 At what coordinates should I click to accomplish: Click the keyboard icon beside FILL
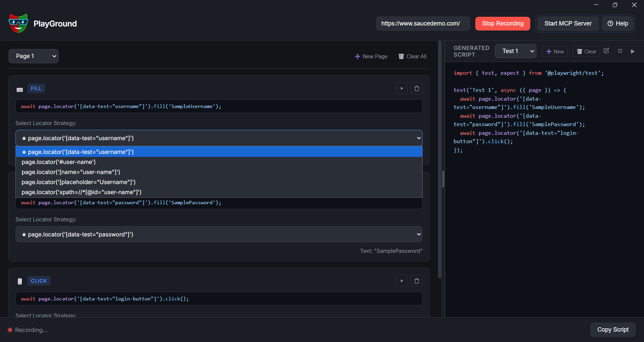[20, 90]
